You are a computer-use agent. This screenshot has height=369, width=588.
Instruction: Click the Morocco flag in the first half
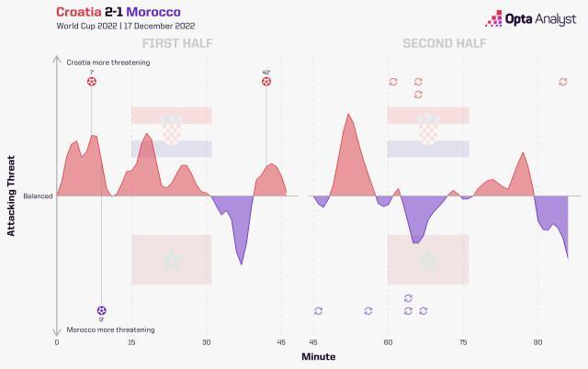pos(172,260)
